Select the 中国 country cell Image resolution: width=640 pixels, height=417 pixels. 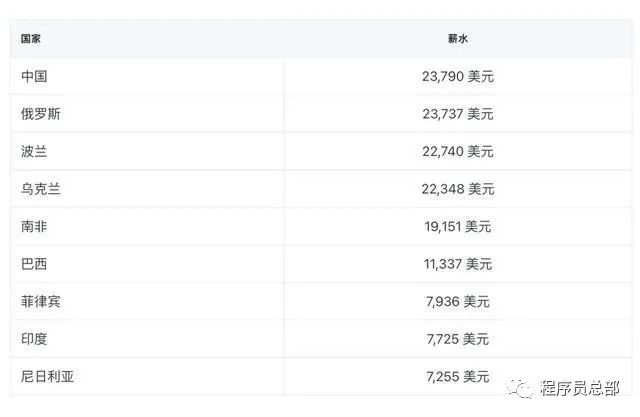click(x=34, y=76)
